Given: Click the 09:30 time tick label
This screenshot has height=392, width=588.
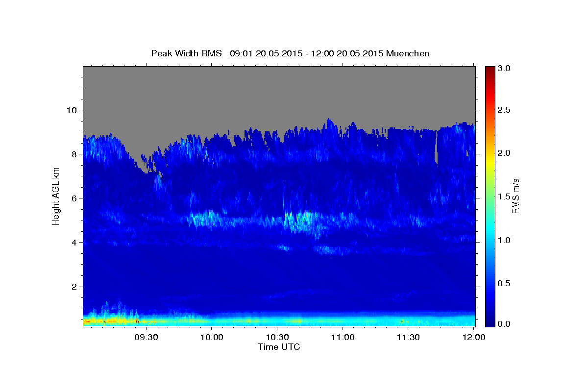Looking at the screenshot, I should click(x=146, y=337).
